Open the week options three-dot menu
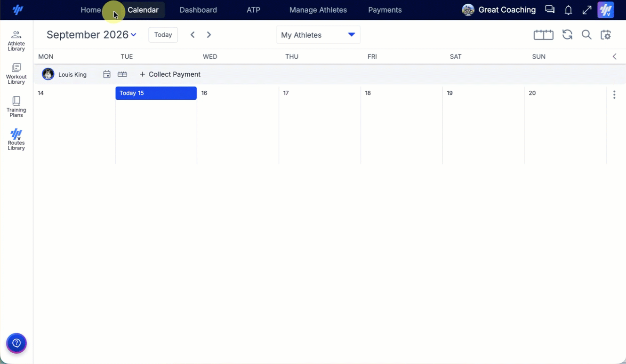The height and width of the screenshot is (364, 626). (614, 95)
